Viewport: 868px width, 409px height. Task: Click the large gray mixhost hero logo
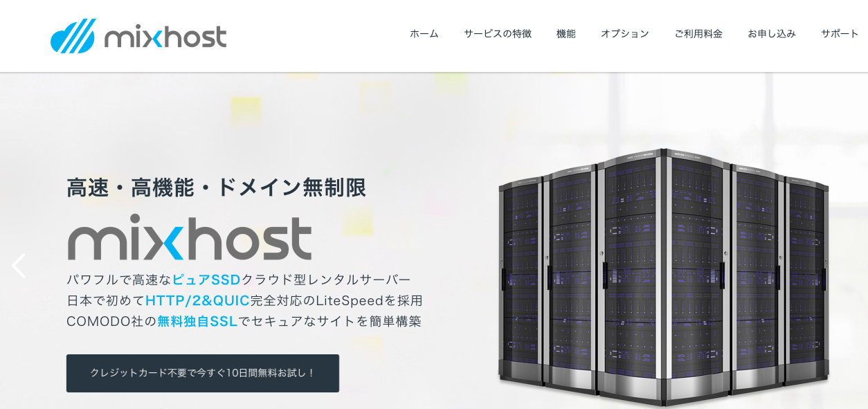click(x=190, y=237)
